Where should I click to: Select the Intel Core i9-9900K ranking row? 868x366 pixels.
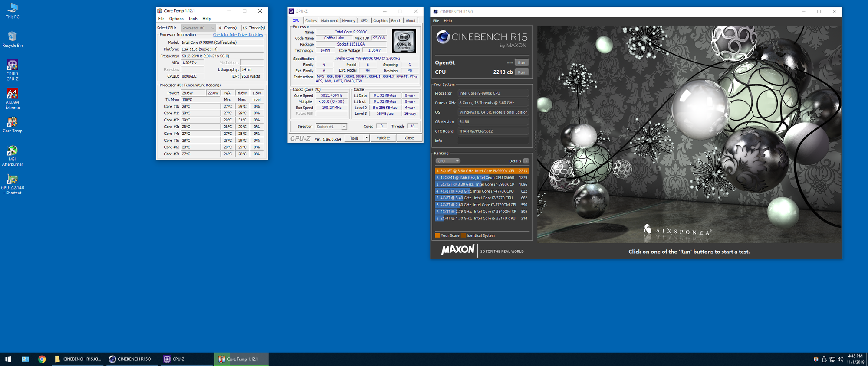482,171
